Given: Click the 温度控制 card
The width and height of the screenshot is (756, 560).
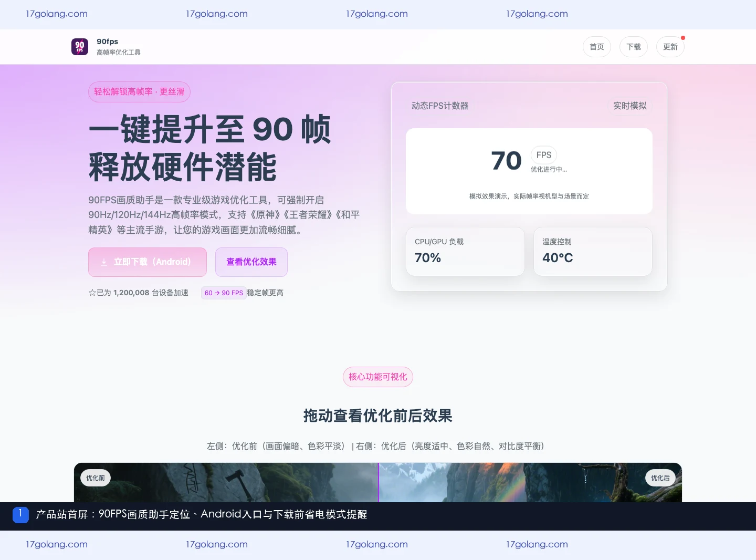Looking at the screenshot, I should click(x=593, y=252).
